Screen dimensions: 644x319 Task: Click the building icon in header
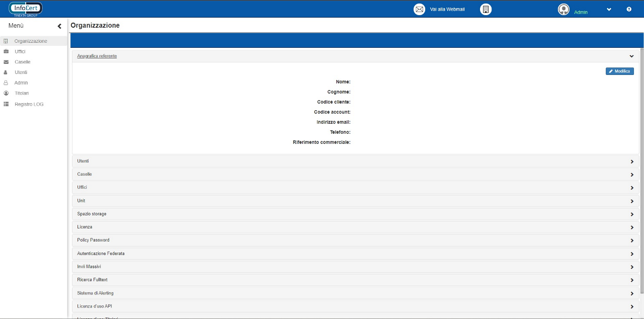(486, 10)
